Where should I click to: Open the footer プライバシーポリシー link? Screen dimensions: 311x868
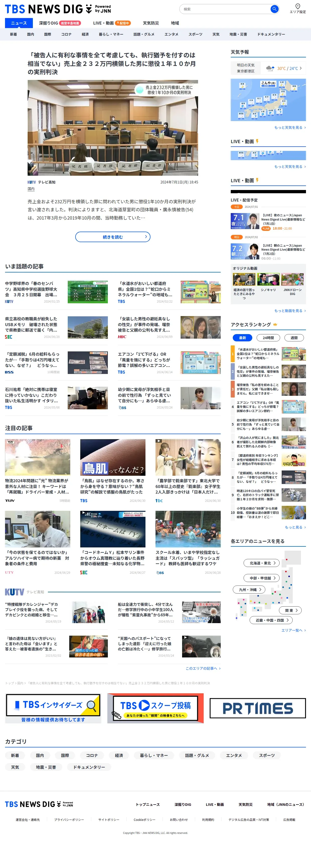coord(69,819)
